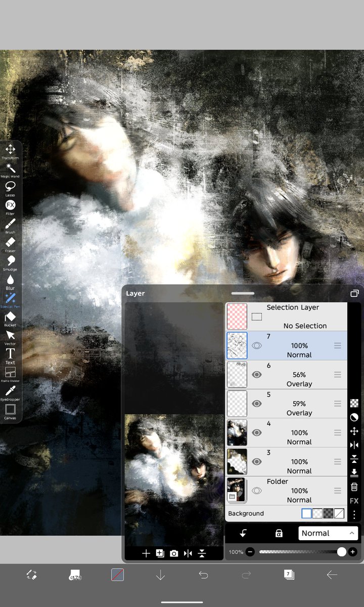Select the Special Pen tool
Image resolution: width=364 pixels, height=607 pixels.
coord(10,300)
